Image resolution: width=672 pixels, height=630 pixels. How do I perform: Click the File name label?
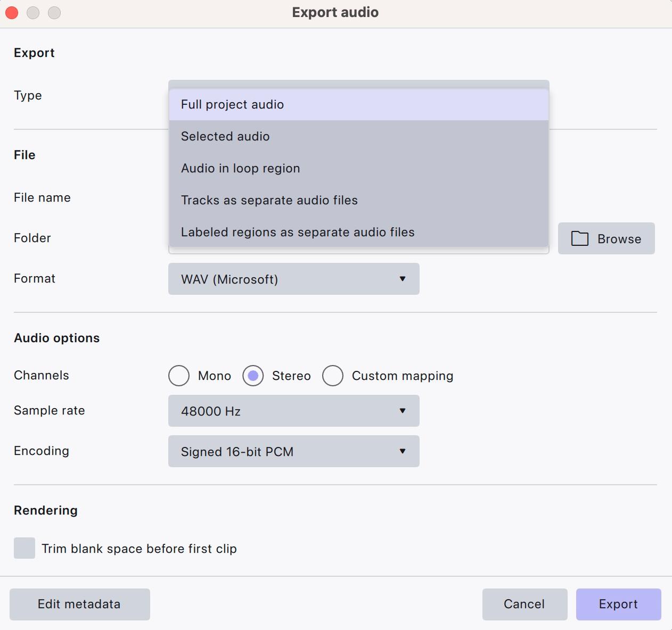click(43, 197)
